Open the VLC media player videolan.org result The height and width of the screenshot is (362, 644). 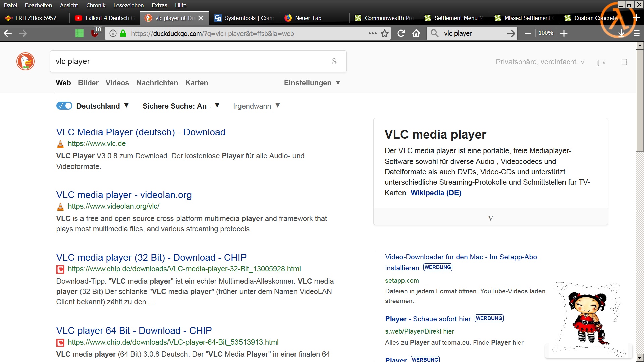pos(124,195)
